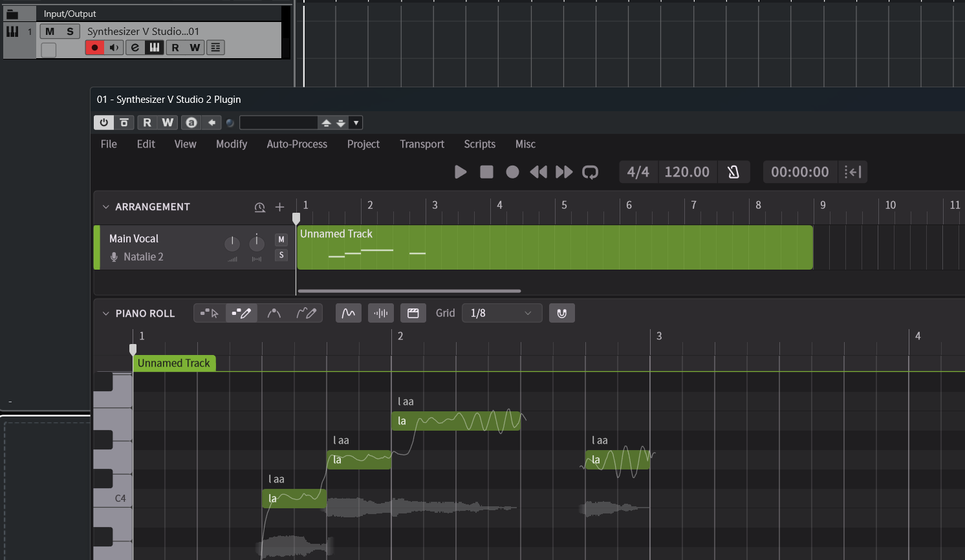
Task: Click the Natalie 2 voice microphone icon
Action: pos(114,257)
